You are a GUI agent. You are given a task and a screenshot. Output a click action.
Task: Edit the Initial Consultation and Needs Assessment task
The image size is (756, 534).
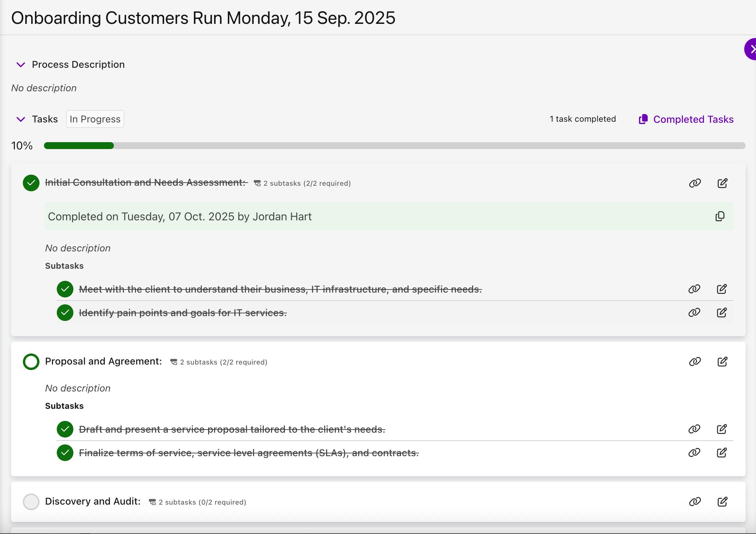click(722, 183)
